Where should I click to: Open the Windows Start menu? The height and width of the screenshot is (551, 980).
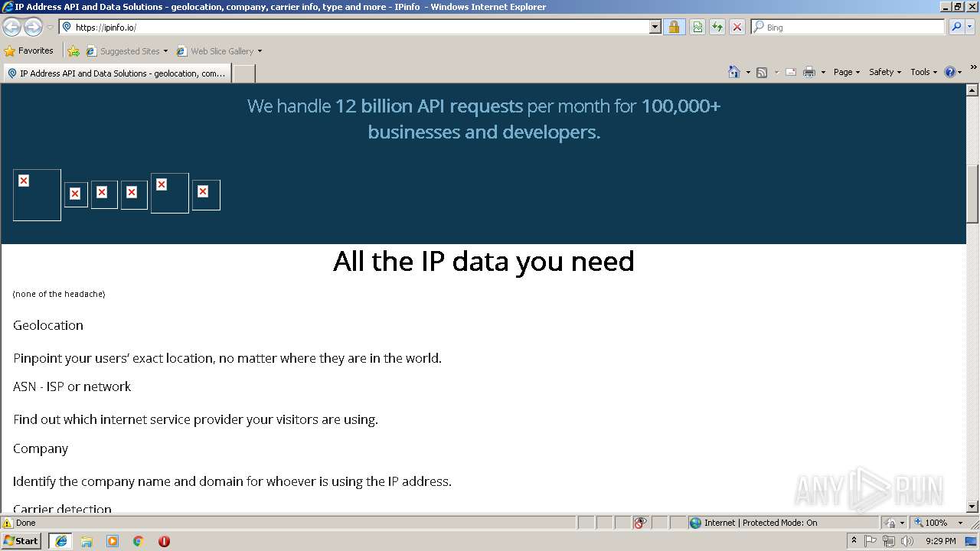[21, 540]
